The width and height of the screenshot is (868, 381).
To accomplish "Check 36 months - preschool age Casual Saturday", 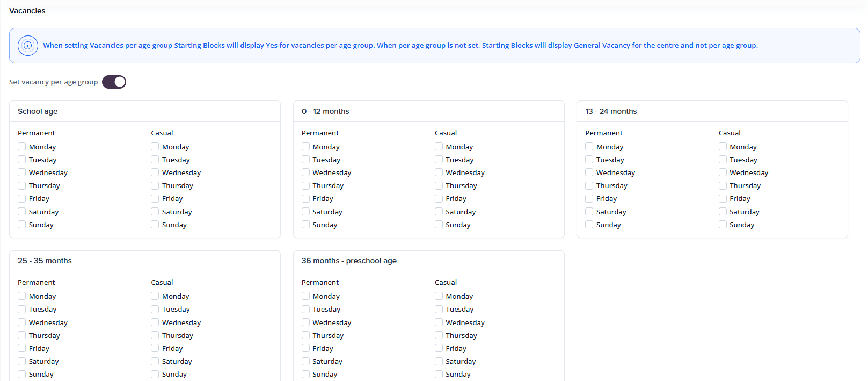I will pos(439,361).
